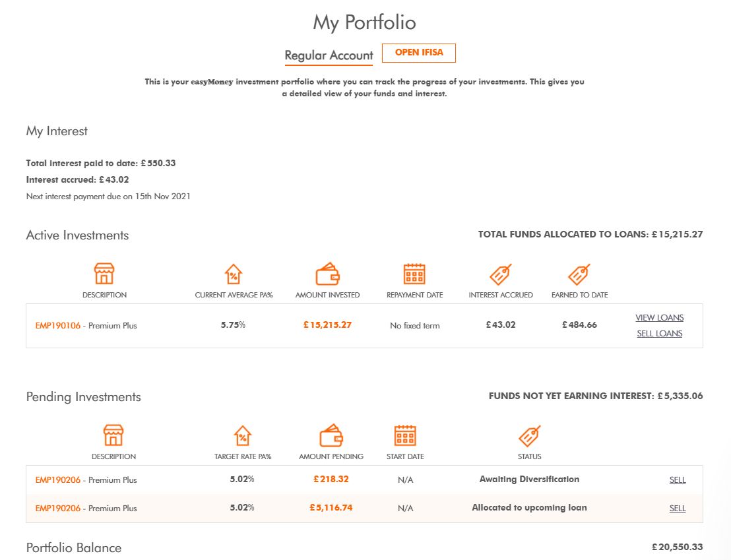Click the Start Date column label
The width and height of the screenshot is (731, 560).
coord(405,457)
